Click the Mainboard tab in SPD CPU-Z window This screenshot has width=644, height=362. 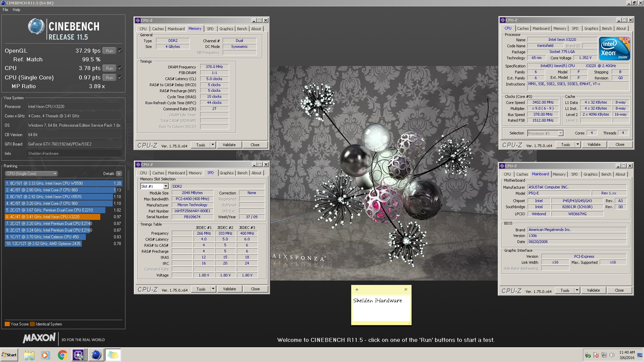(x=176, y=173)
